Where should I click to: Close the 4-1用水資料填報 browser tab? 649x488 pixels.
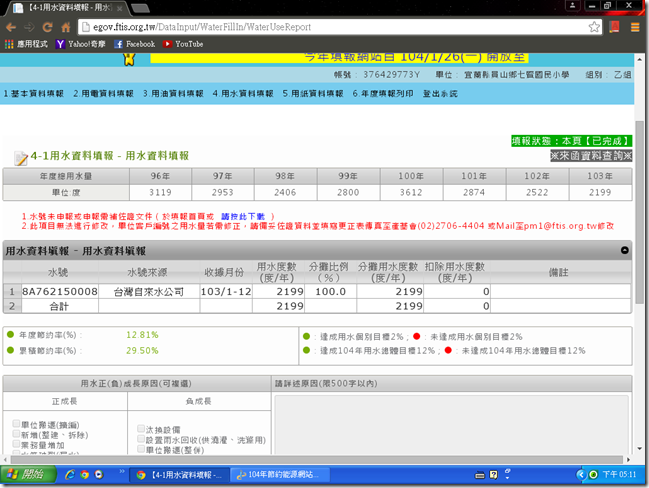pos(120,8)
